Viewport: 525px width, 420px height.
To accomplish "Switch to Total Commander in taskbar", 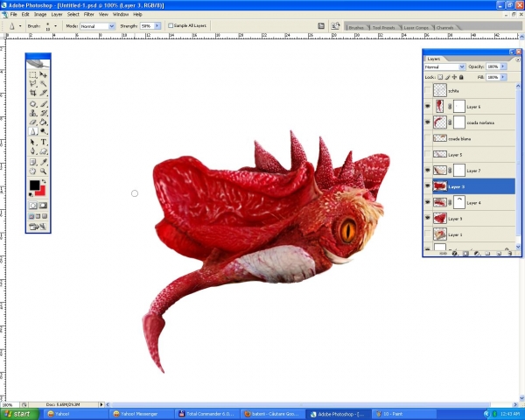I will [206, 414].
